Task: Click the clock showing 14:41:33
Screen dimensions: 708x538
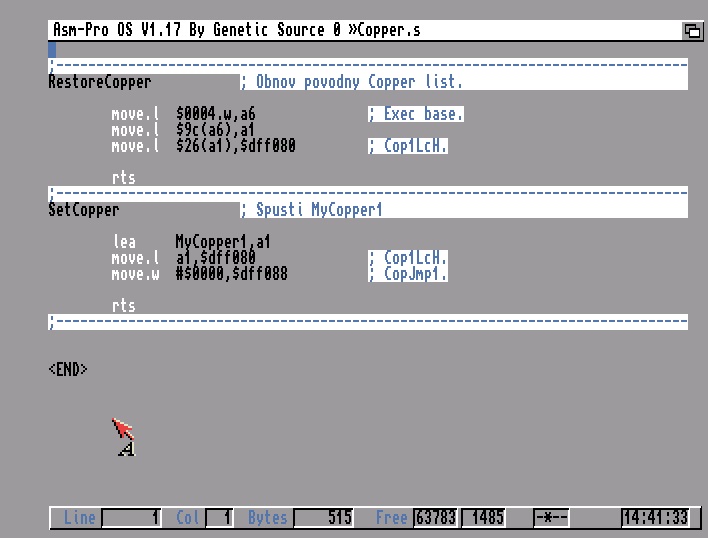Action: [x=655, y=518]
